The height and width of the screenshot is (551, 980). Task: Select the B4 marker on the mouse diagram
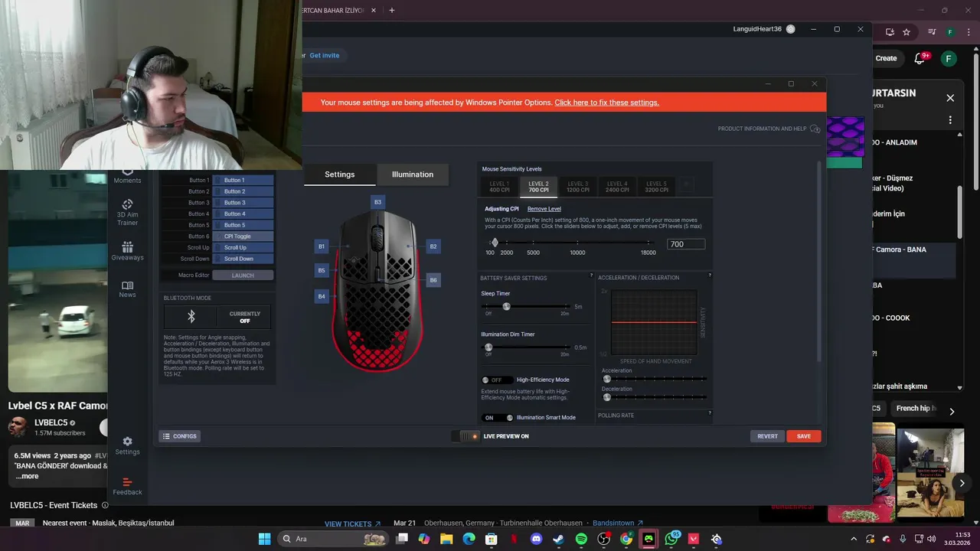pyautogui.click(x=322, y=296)
